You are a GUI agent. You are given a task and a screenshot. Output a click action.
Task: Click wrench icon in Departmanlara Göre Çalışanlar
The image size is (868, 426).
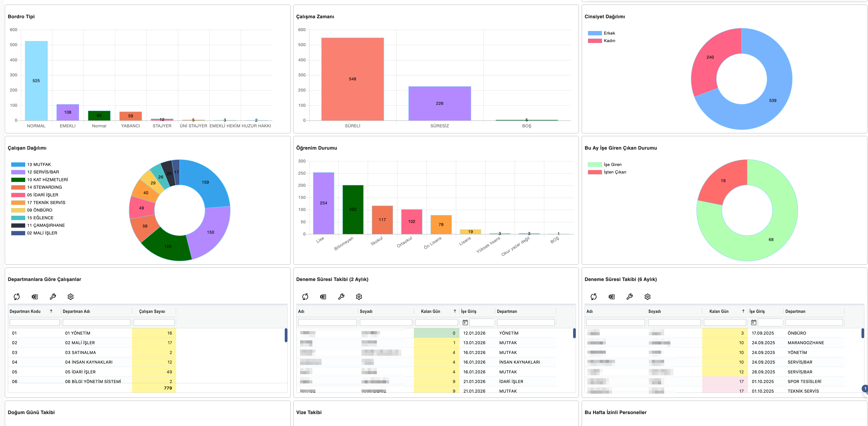pos(53,297)
